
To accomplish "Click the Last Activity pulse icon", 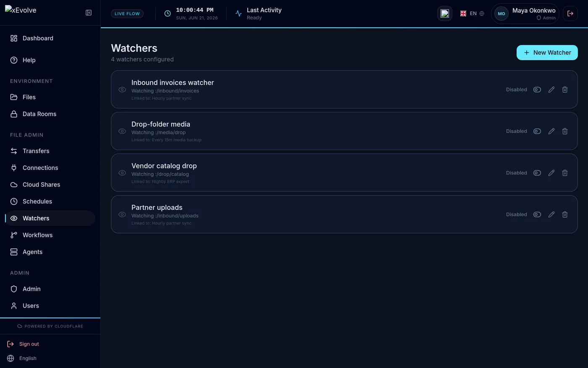I will pyautogui.click(x=239, y=13).
